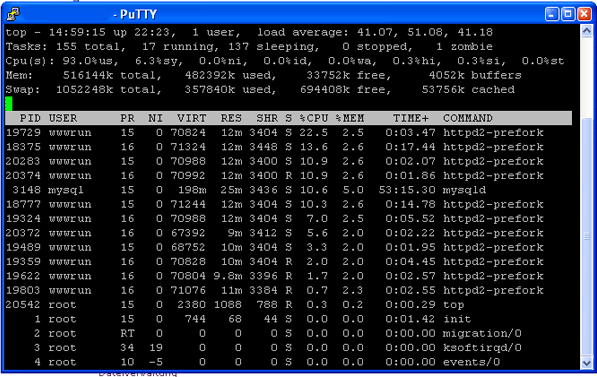This screenshot has height=377, width=597.
Task: Click the ksoftirqd/0 process row
Action: tap(288, 348)
